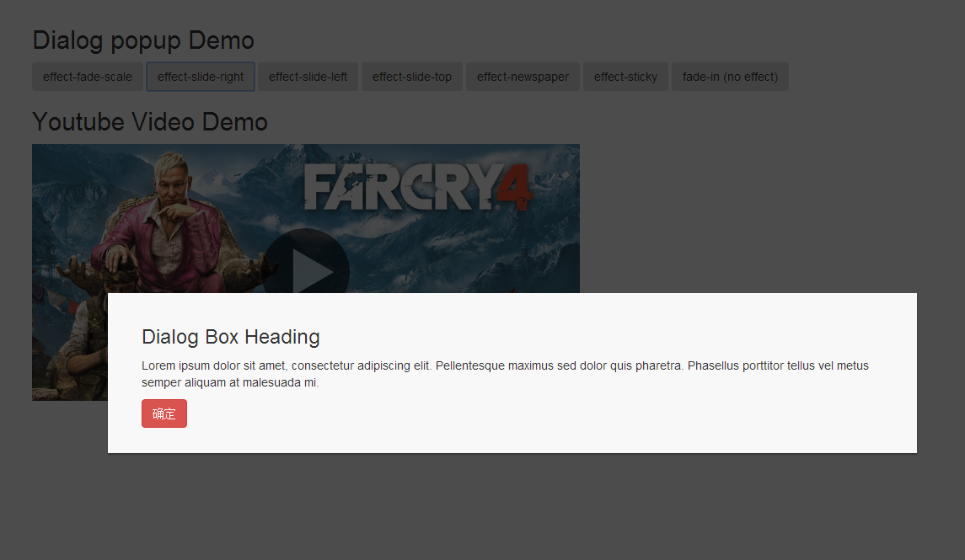
Task: Click the Far Cry 4 logo in the thumbnail
Action: point(419,188)
